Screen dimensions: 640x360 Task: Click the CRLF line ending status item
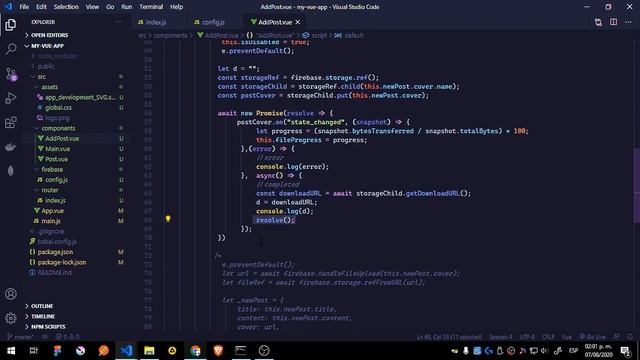(x=548, y=337)
